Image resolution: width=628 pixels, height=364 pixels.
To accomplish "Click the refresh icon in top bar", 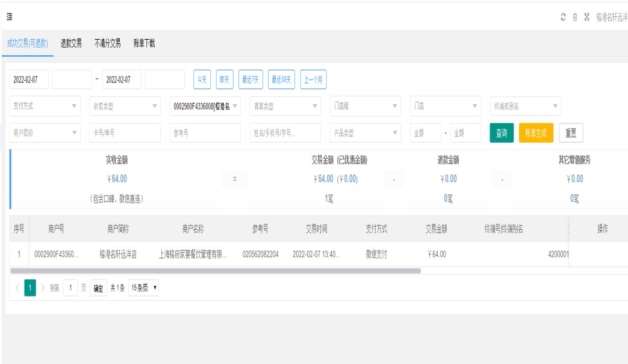I will [x=562, y=17].
